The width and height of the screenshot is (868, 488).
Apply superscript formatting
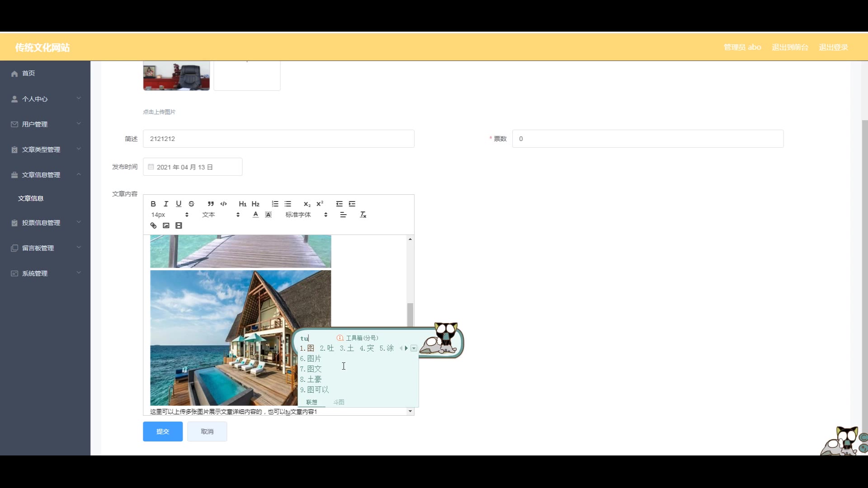(x=320, y=204)
